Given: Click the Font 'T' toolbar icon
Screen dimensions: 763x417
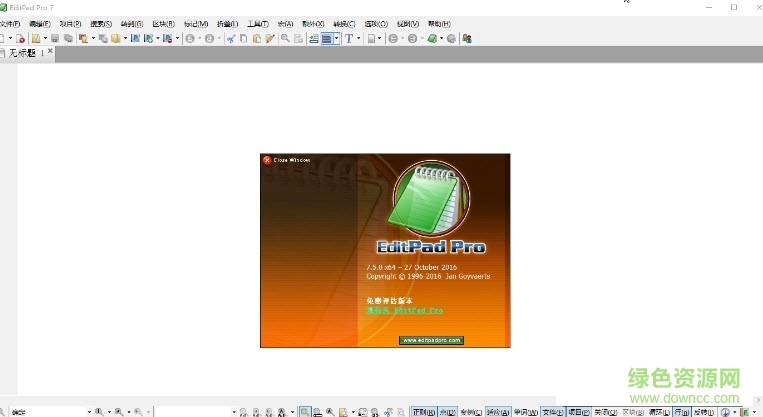Looking at the screenshot, I should [348, 38].
